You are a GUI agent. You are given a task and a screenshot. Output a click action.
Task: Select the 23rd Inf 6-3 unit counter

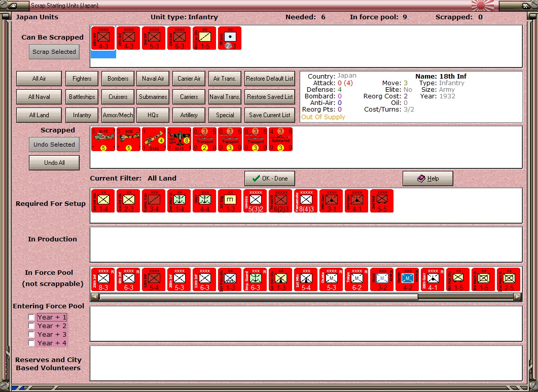pos(180,38)
